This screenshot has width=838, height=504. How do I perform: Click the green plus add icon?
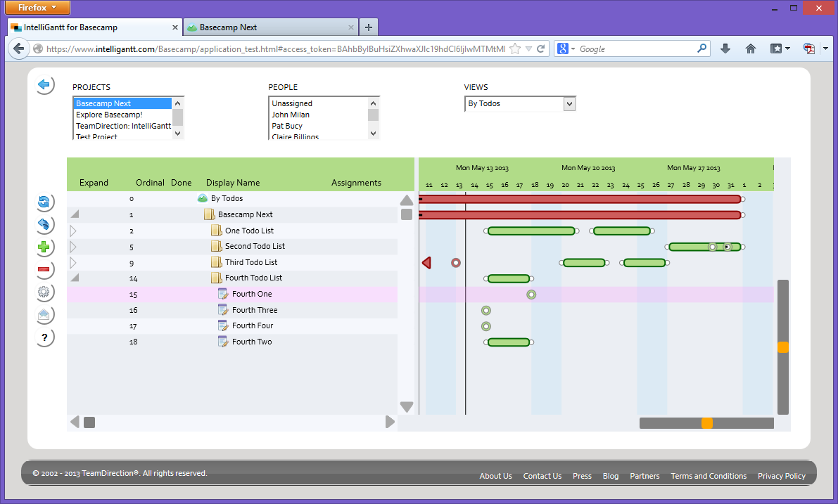click(44, 247)
